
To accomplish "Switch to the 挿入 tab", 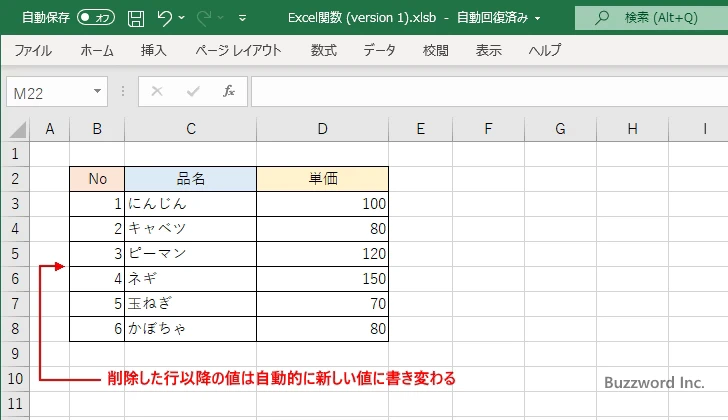I will pos(154,50).
